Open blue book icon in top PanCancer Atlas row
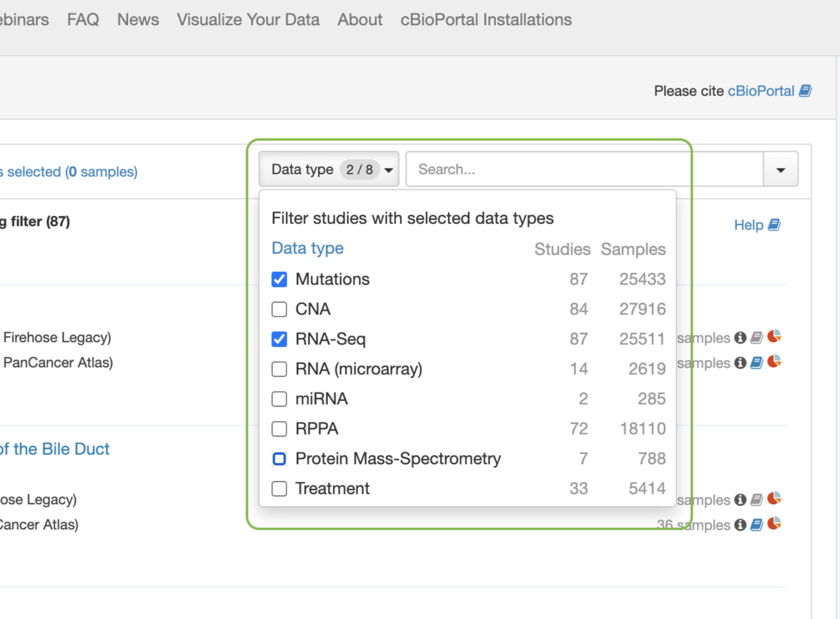This screenshot has height=619, width=840. click(x=756, y=363)
